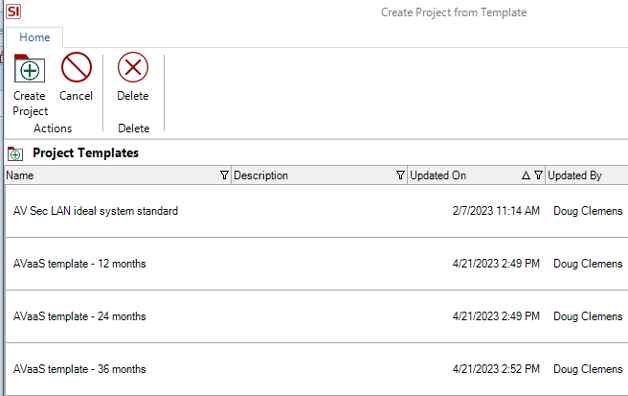Click the Create Project icon

[30, 68]
